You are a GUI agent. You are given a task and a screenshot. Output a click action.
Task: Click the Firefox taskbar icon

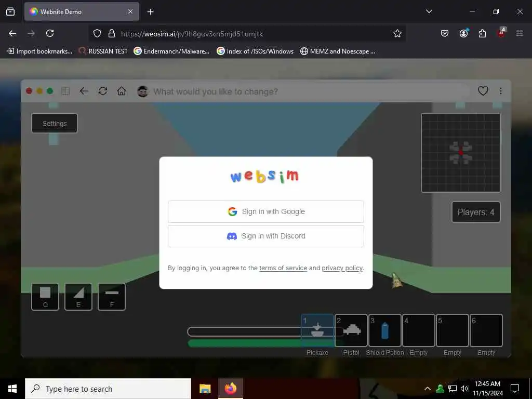click(x=230, y=389)
